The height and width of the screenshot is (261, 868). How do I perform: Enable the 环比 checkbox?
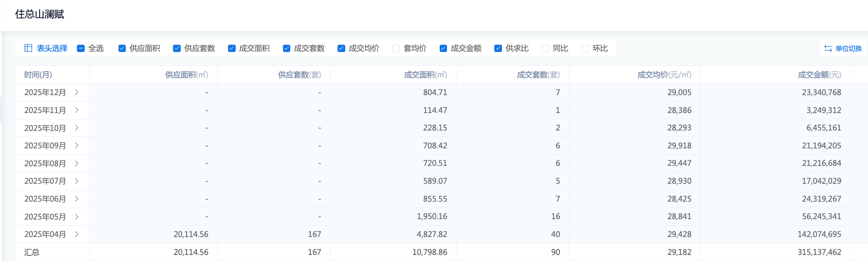pos(585,48)
